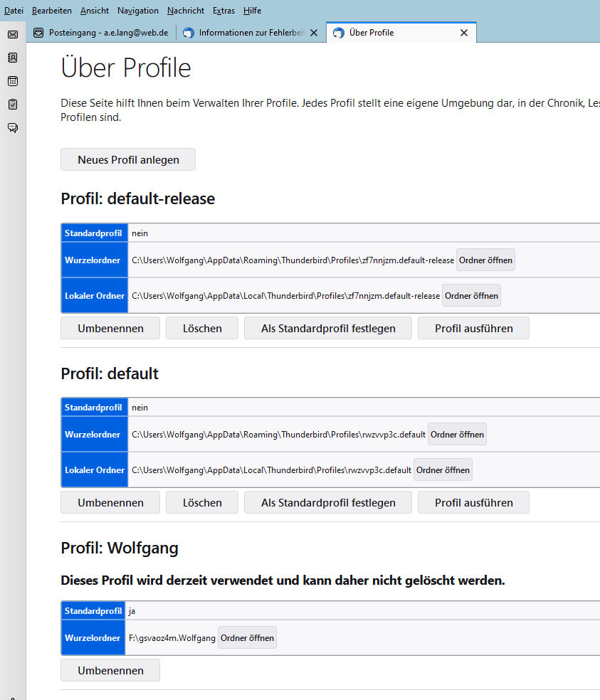Open the Address Book sidebar icon
The height and width of the screenshot is (700, 600).
[13, 58]
